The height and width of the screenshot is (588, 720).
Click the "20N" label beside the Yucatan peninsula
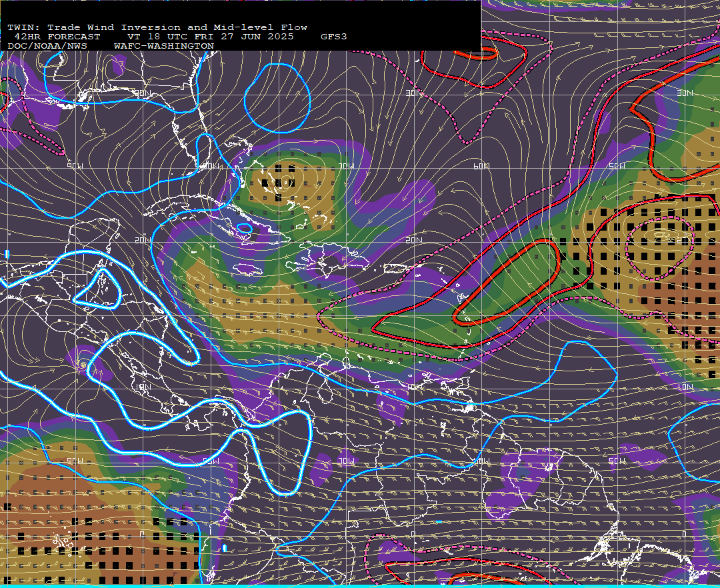[x=142, y=240]
